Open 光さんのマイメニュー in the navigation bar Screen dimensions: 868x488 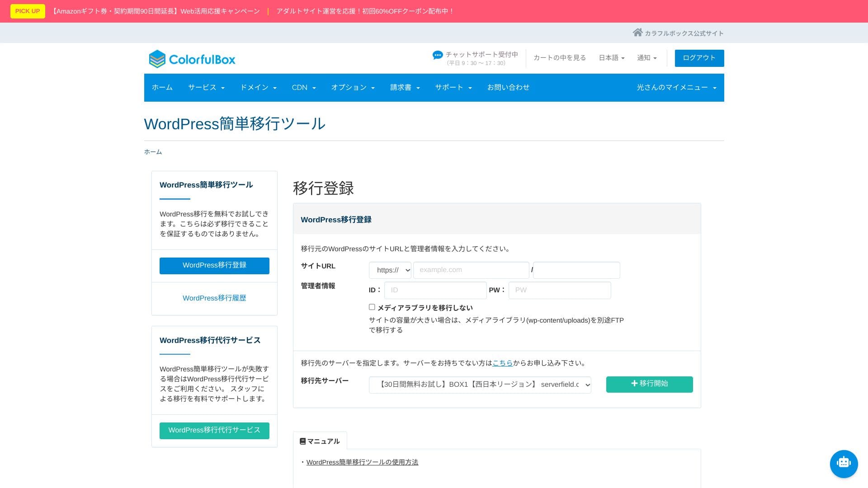point(676,88)
